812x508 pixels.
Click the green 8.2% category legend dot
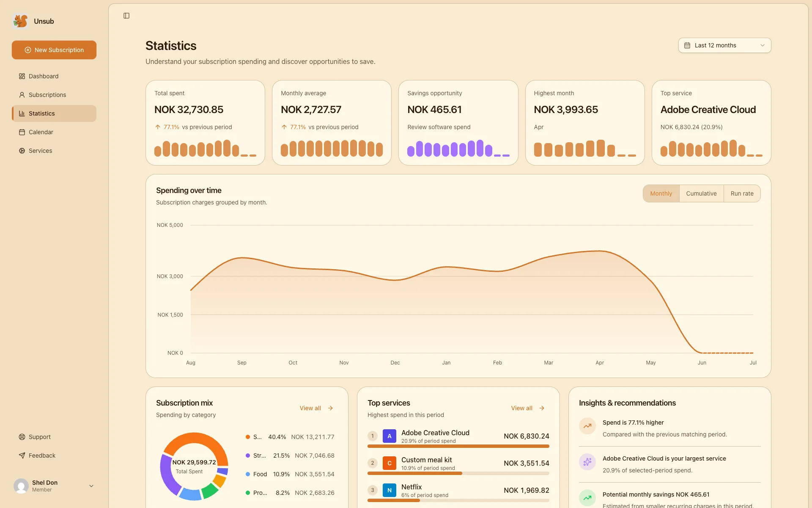tap(248, 493)
